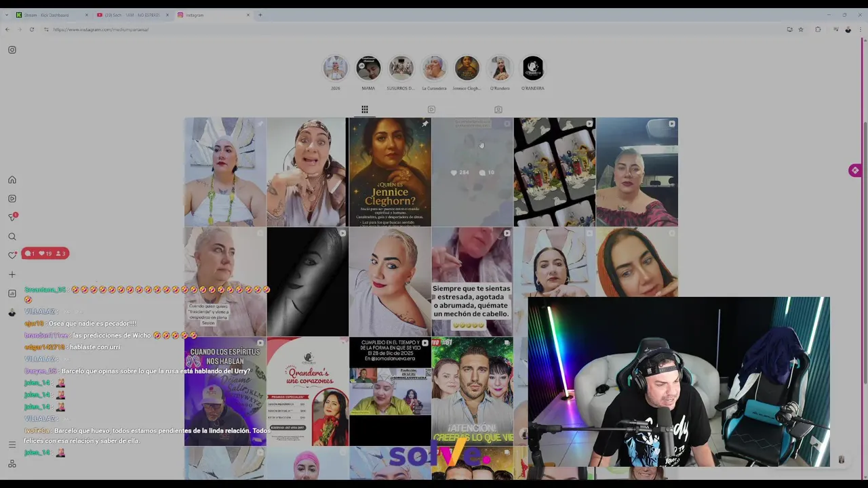This screenshot has width=868, height=488.
Task: Open the post of woman in car
Action: (x=637, y=172)
